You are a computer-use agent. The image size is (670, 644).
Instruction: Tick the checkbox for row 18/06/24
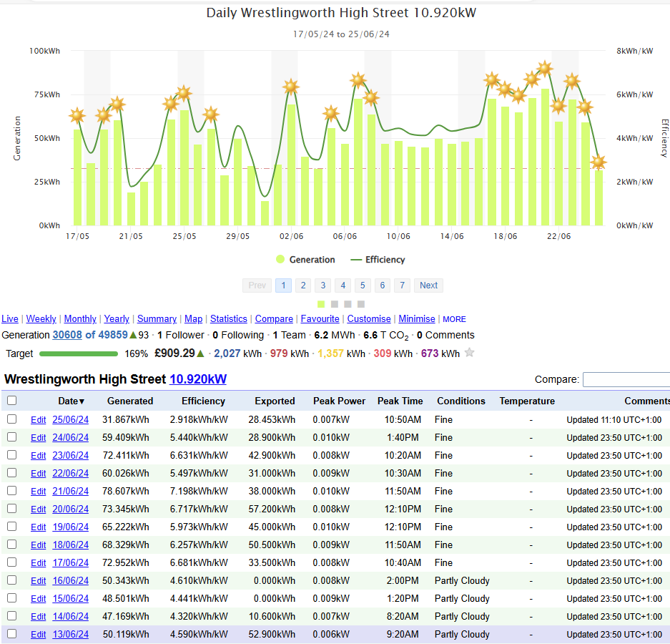12,545
